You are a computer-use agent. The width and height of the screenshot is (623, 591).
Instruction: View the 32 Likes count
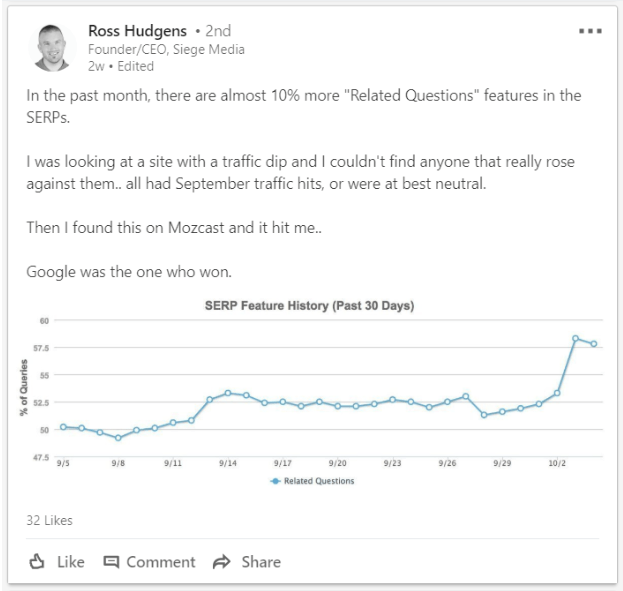(x=49, y=520)
